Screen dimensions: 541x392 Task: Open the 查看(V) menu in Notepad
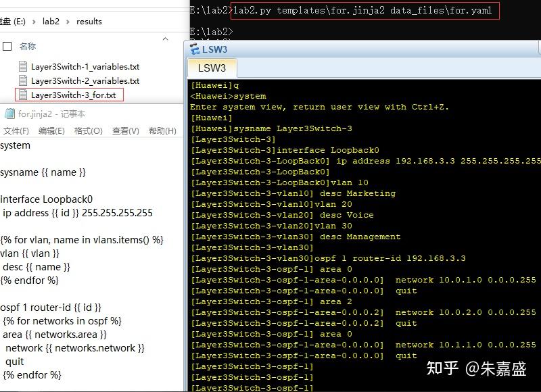tap(126, 131)
